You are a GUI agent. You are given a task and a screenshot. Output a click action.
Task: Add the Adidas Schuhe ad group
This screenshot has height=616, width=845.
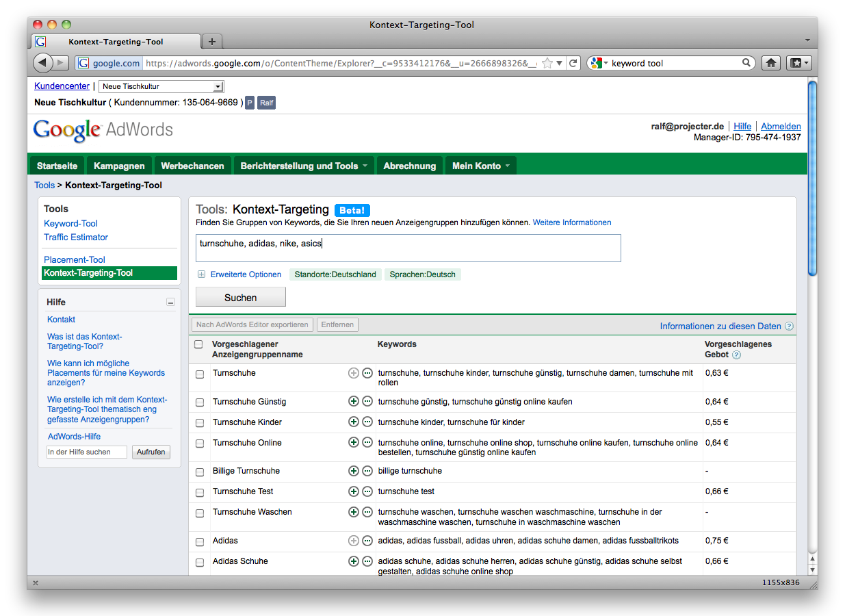coord(354,561)
